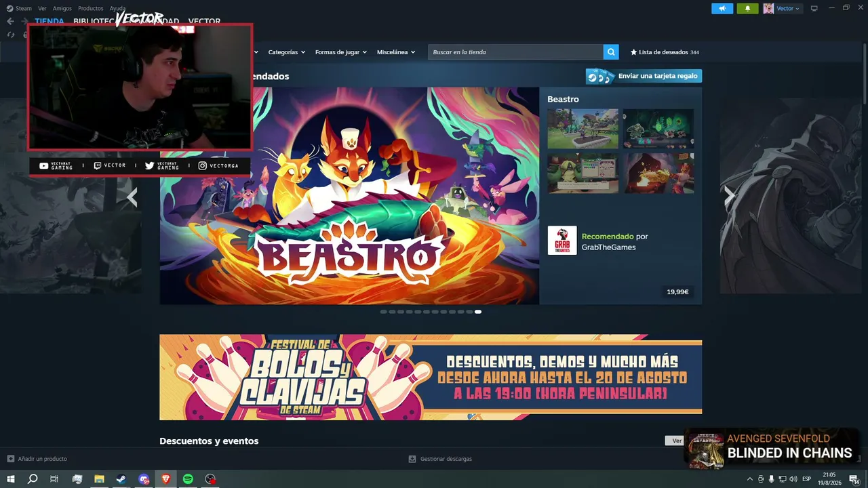Go to the VECTOR profile tab
The height and width of the screenshot is (488, 868).
[204, 22]
